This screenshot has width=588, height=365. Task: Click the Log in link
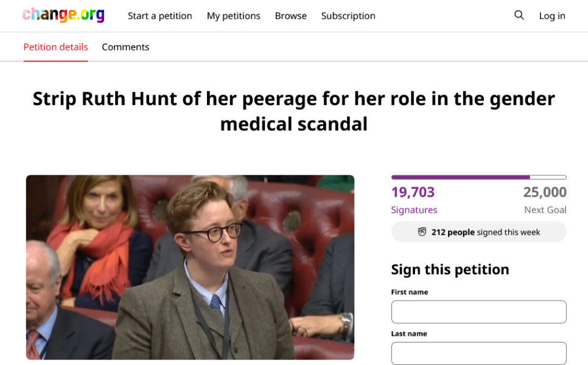(x=551, y=16)
